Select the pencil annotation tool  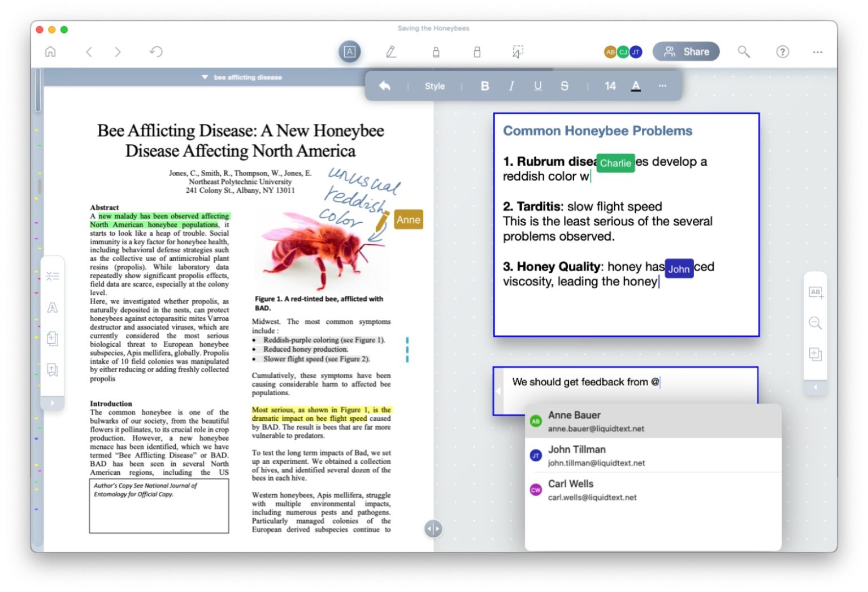(x=392, y=51)
